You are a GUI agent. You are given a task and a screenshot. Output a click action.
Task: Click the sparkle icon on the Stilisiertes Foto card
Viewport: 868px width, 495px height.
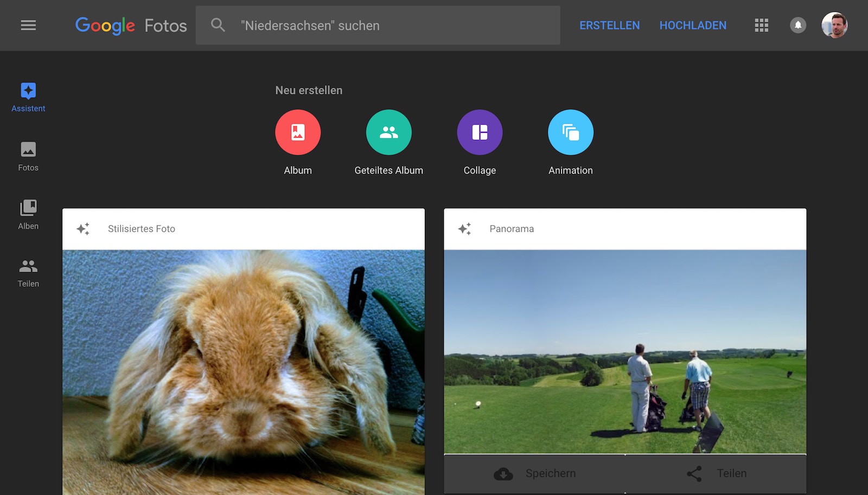pyautogui.click(x=84, y=228)
